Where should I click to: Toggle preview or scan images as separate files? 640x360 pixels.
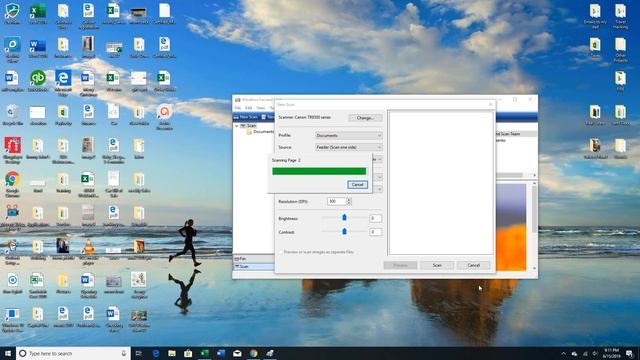280,252
